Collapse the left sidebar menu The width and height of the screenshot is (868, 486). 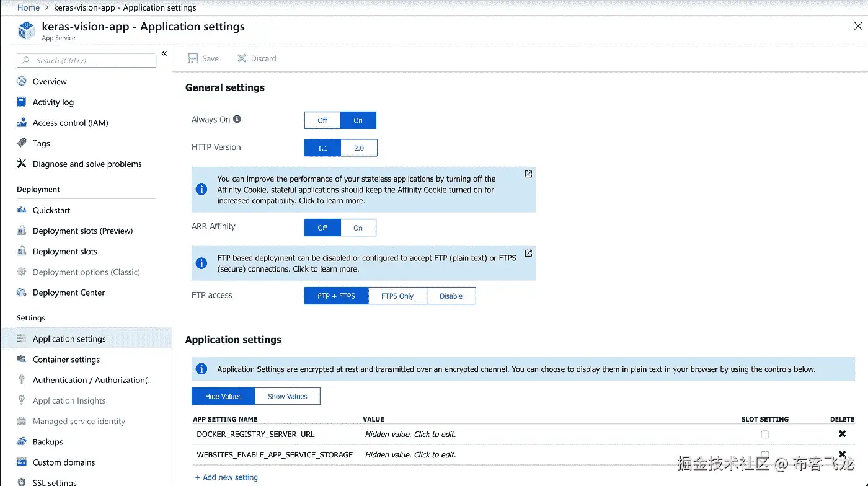point(164,54)
